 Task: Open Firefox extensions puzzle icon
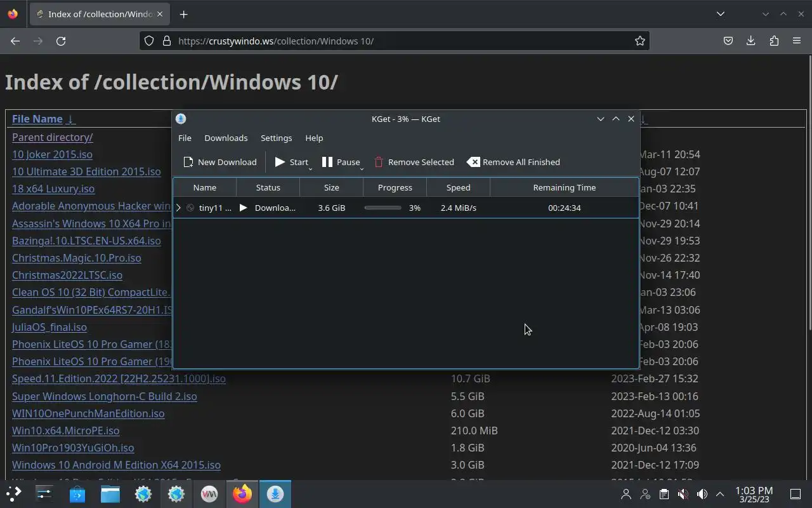[774, 41]
